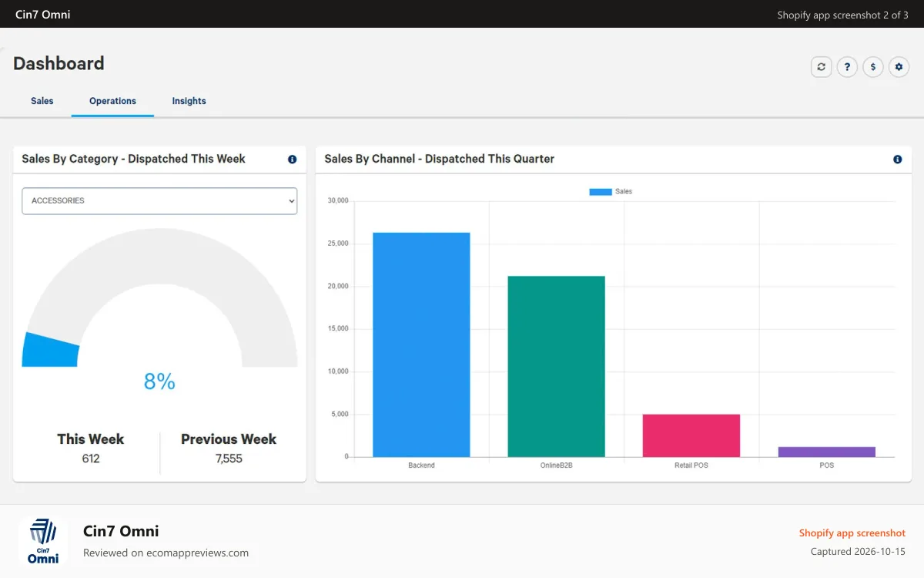The width and height of the screenshot is (924, 578).
Task: Click Reviewed on ecomappreviews.com text
Action: 166,553
